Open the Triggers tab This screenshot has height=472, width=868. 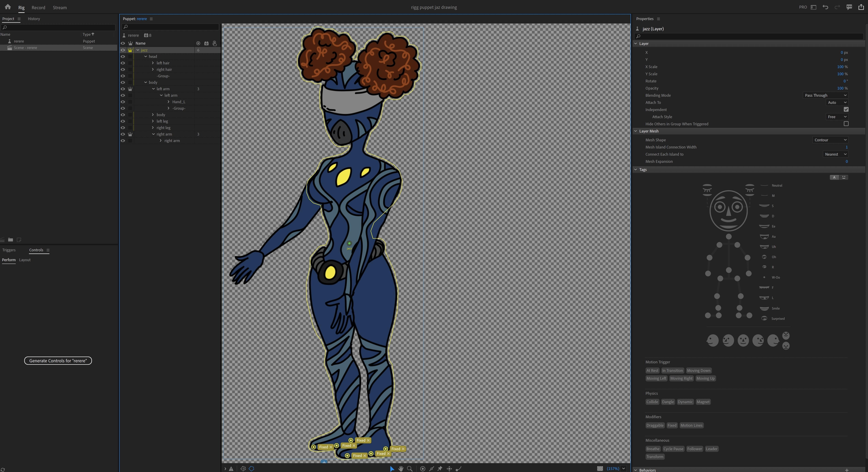click(9, 250)
